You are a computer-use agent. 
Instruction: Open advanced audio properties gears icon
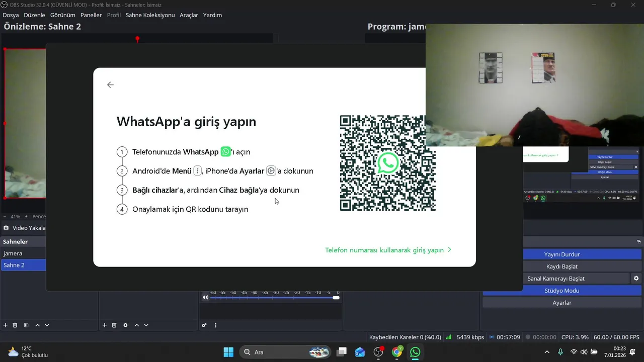coord(204,325)
